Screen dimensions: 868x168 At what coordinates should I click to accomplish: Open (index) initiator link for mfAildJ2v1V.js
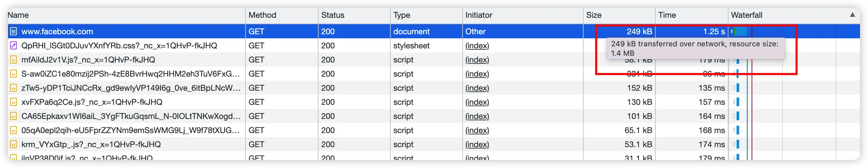coord(477,60)
